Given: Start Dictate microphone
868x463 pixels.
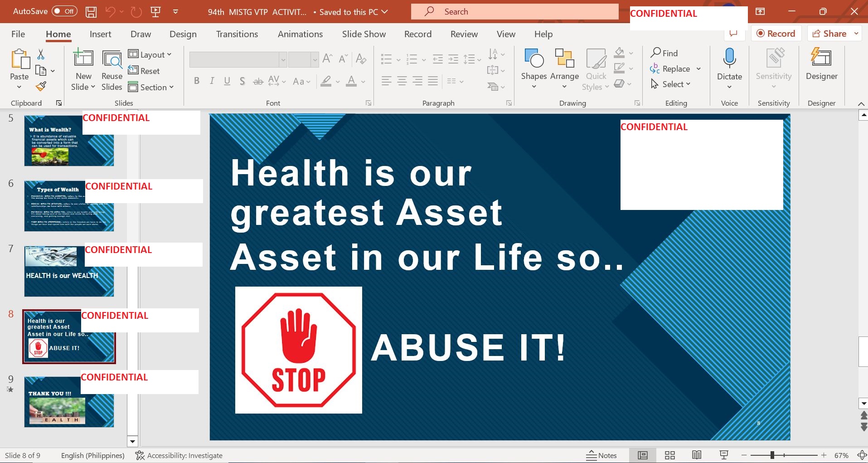Looking at the screenshot, I should [729, 59].
